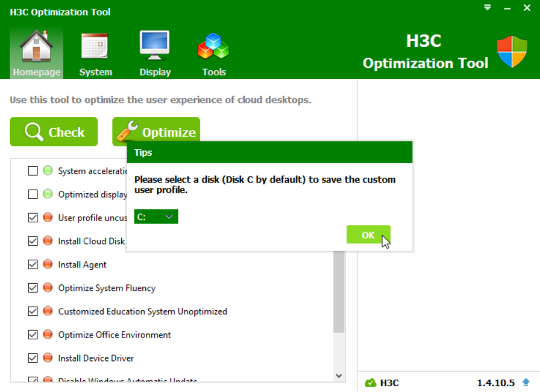
Task: Click red status dot beside Optimize Office Environment
Action: click(x=48, y=334)
